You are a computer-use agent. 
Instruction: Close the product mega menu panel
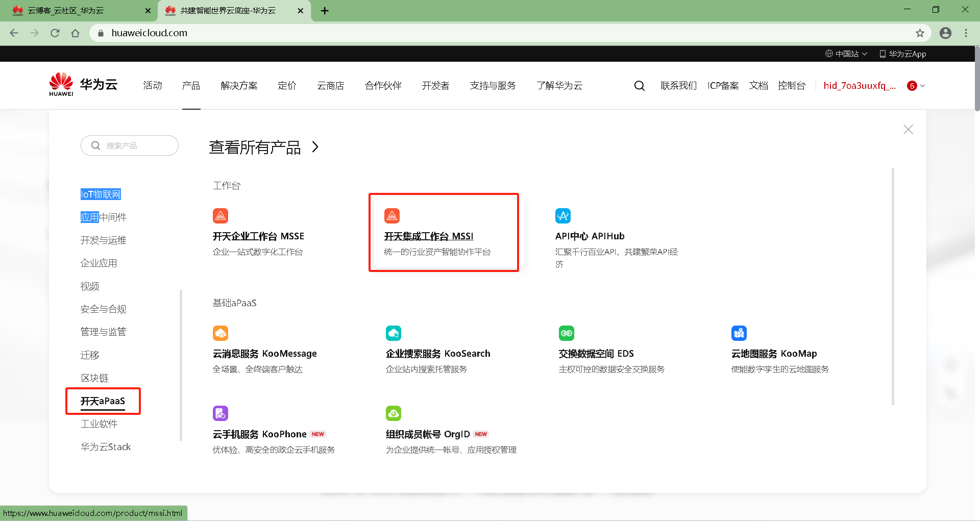[908, 130]
